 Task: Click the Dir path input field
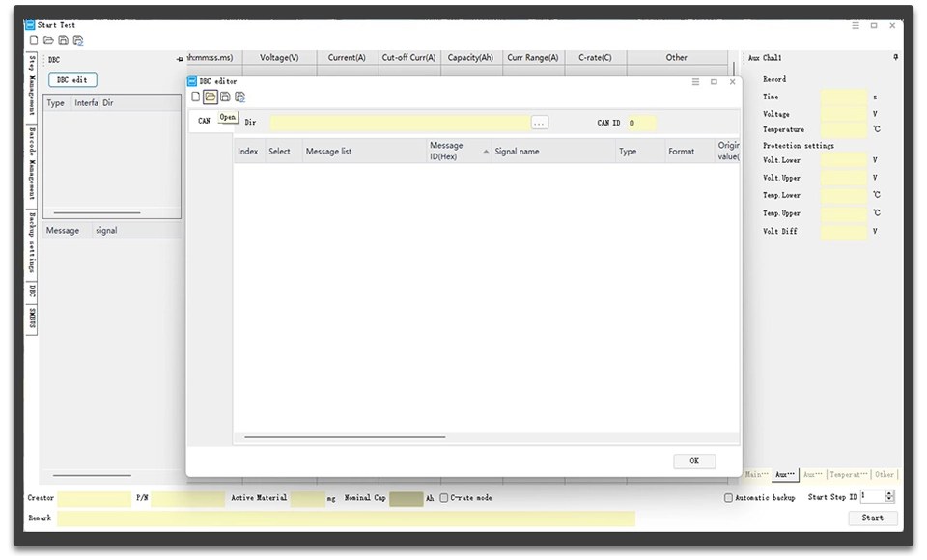point(400,123)
